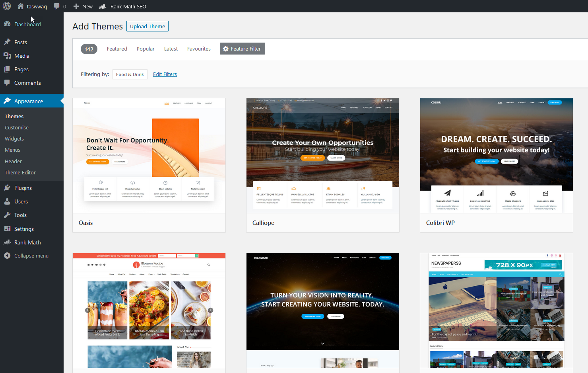
Task: Click the Collapse menu arrow icon
Action: coord(7,256)
